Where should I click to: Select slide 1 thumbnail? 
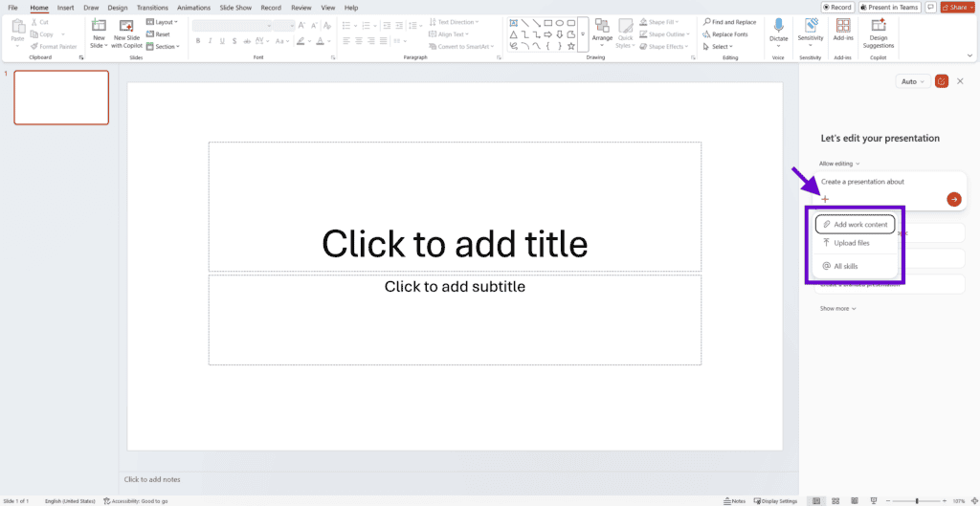[61, 98]
